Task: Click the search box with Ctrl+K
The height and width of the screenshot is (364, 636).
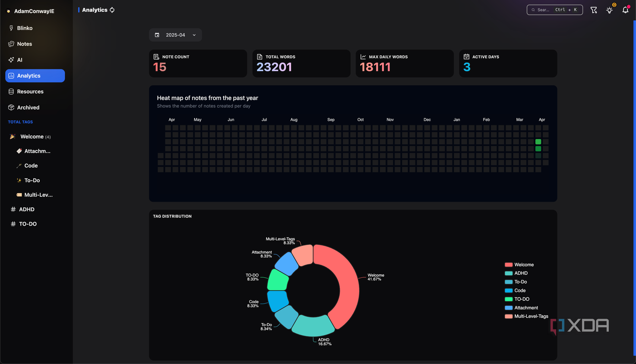Action: tap(555, 10)
